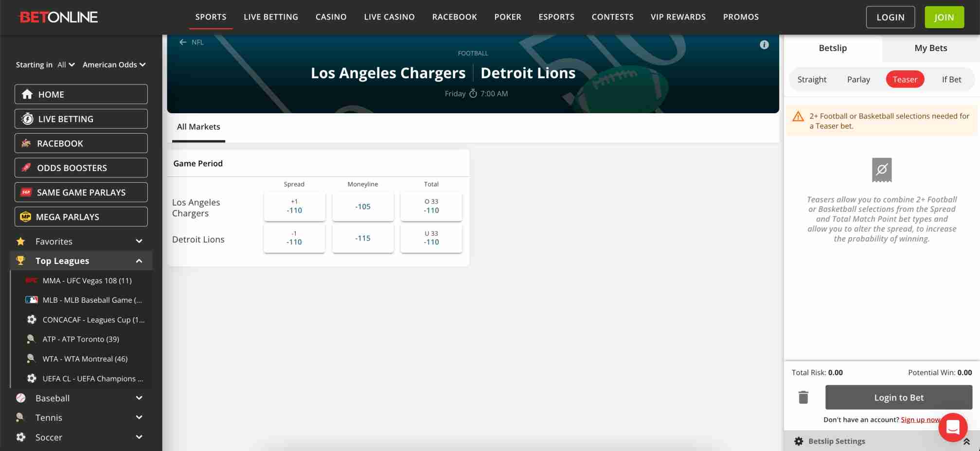Click the back arrow next to NFL

(183, 42)
